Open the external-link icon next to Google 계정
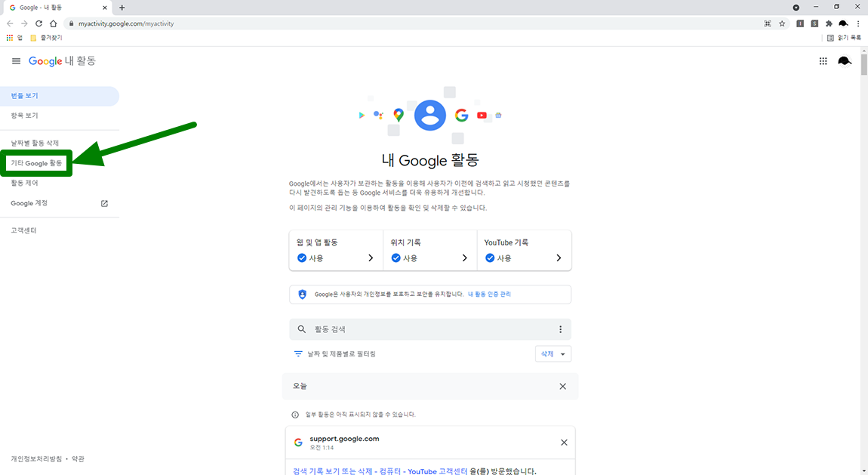Image resolution: width=868 pixels, height=475 pixels. click(x=104, y=203)
